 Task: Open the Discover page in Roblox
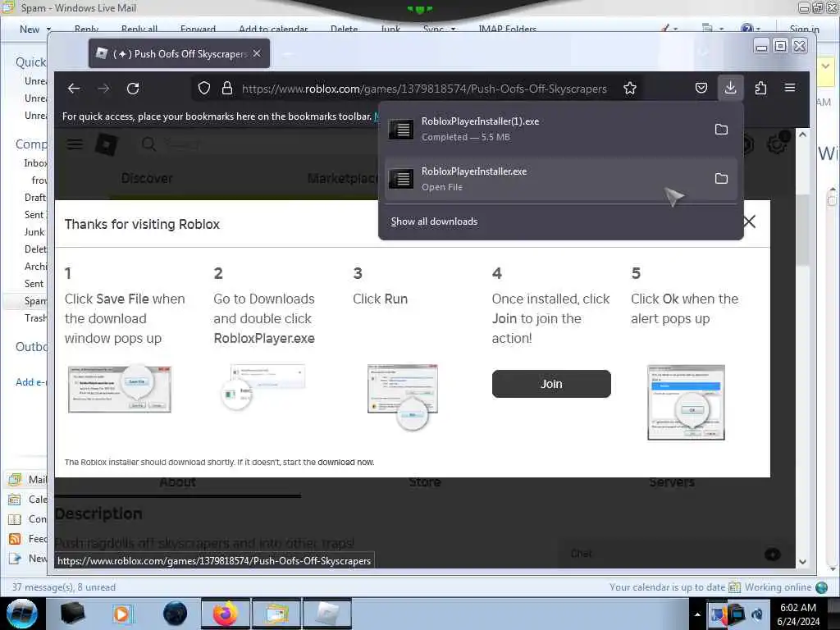(x=147, y=178)
